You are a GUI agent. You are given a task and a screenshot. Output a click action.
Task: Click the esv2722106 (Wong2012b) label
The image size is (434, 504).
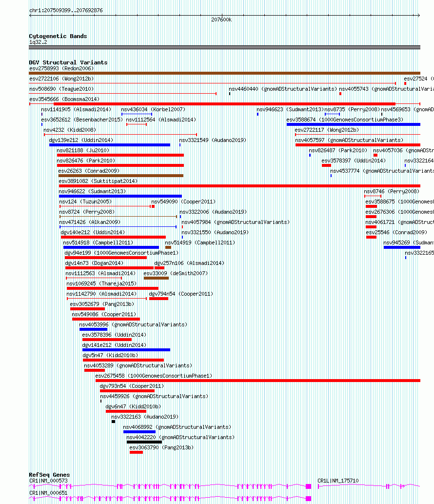point(61,79)
